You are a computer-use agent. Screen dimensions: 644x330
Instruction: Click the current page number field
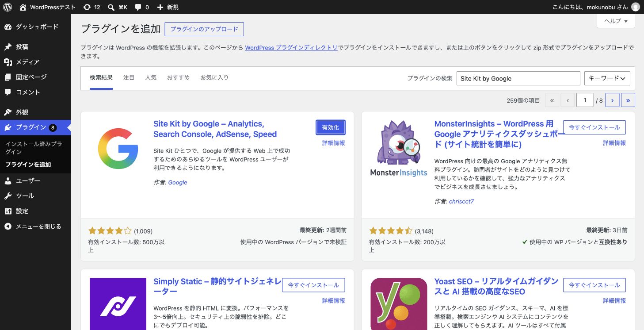[585, 100]
